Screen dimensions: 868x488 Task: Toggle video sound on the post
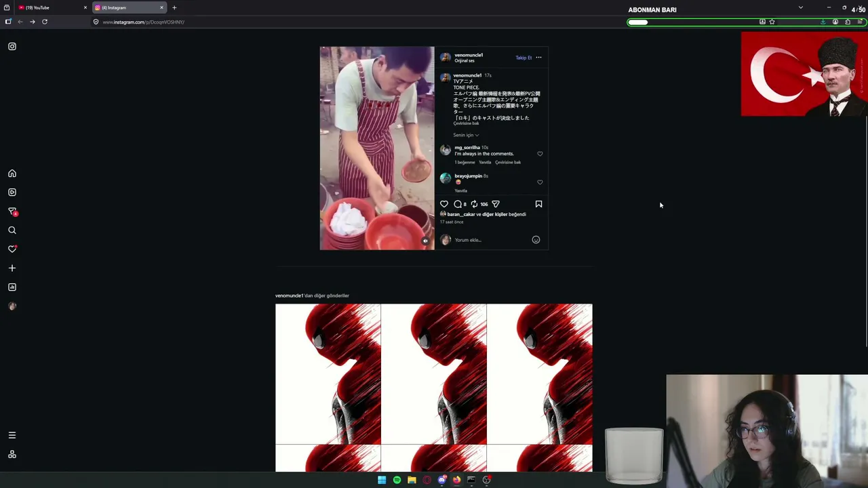[x=425, y=241]
